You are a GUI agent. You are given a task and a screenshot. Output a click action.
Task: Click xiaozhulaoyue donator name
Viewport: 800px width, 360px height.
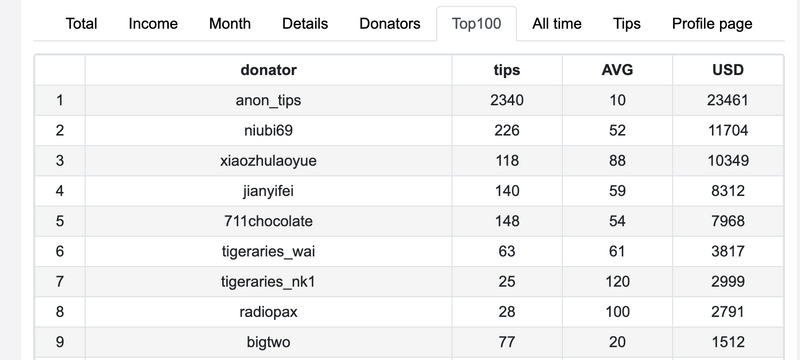pos(268,161)
